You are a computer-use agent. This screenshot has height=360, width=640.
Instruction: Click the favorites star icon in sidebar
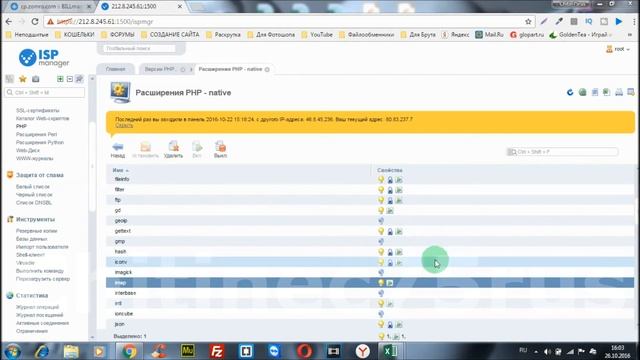click(23, 79)
